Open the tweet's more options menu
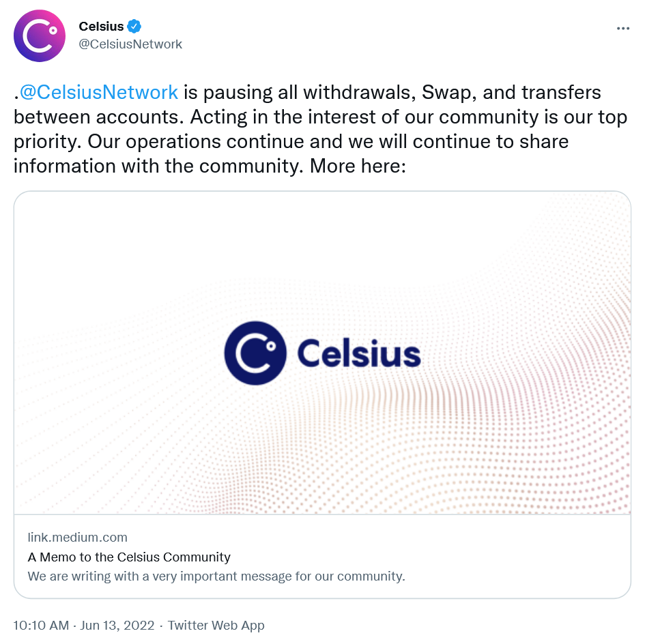 click(x=622, y=29)
